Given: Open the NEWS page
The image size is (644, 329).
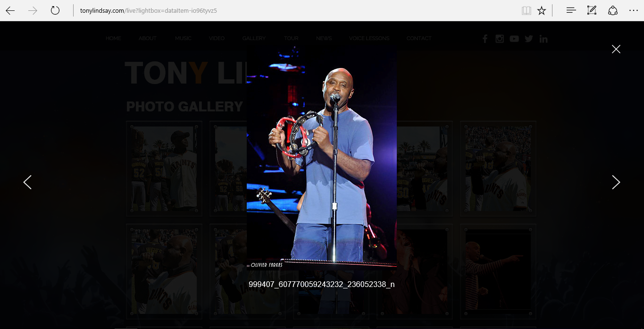Looking at the screenshot, I should click(324, 39).
